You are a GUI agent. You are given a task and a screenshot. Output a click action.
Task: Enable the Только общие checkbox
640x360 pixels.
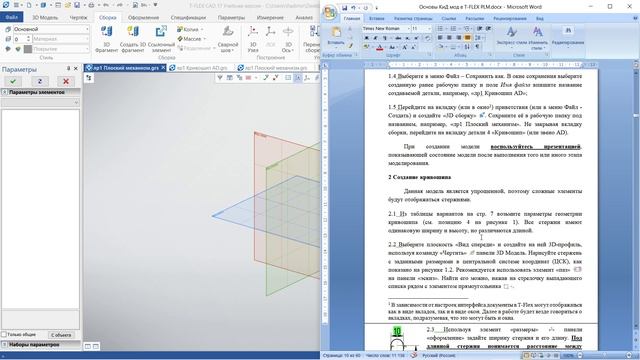[4, 335]
